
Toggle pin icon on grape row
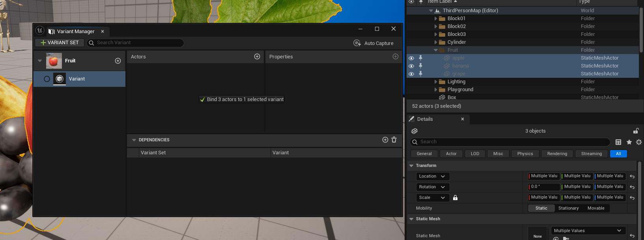tap(420, 73)
